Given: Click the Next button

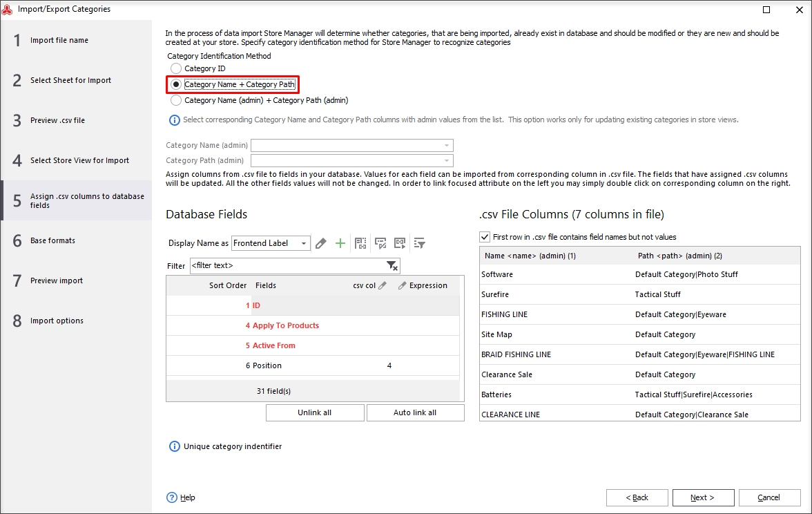Looking at the screenshot, I should (x=703, y=497).
